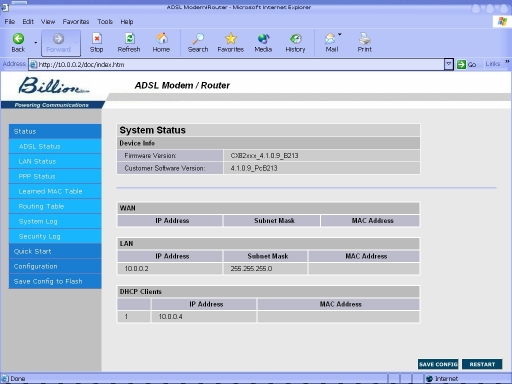Click the Windows flag logo icon

tap(502, 22)
